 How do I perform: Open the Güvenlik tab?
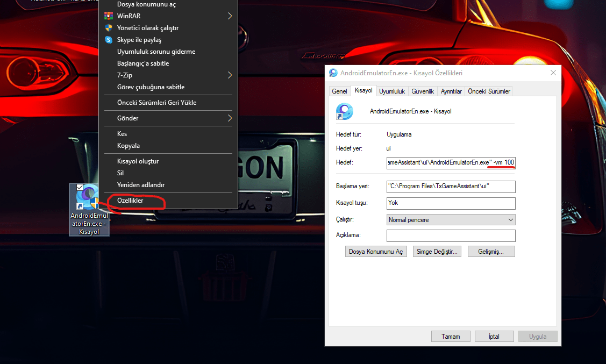(423, 91)
